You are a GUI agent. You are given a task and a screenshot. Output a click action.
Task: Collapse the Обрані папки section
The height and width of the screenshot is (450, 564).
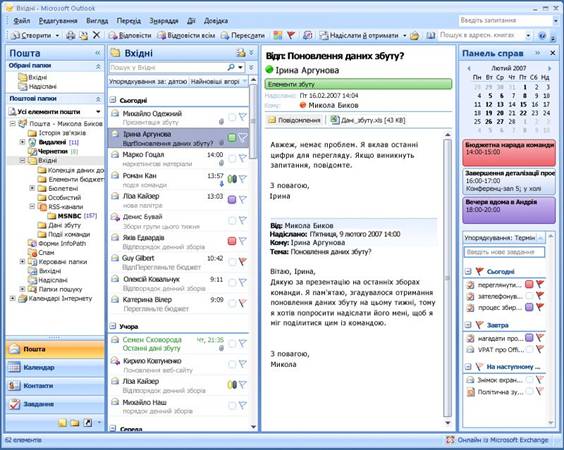(x=98, y=66)
